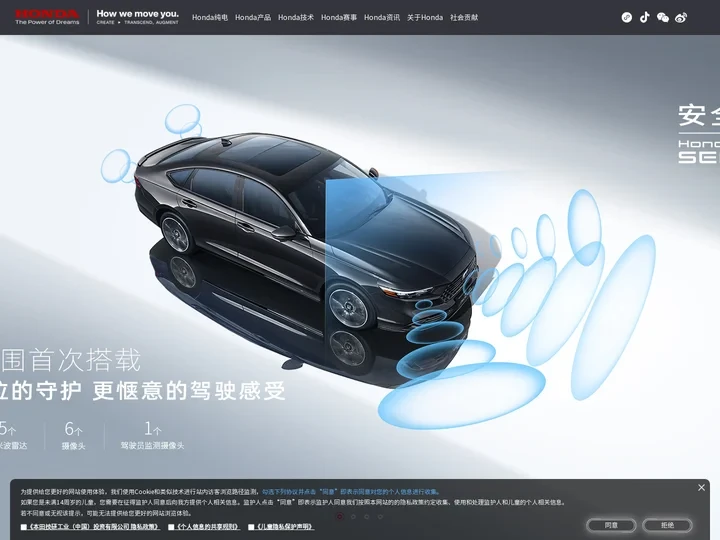Open the Weibo social icon

click(681, 17)
